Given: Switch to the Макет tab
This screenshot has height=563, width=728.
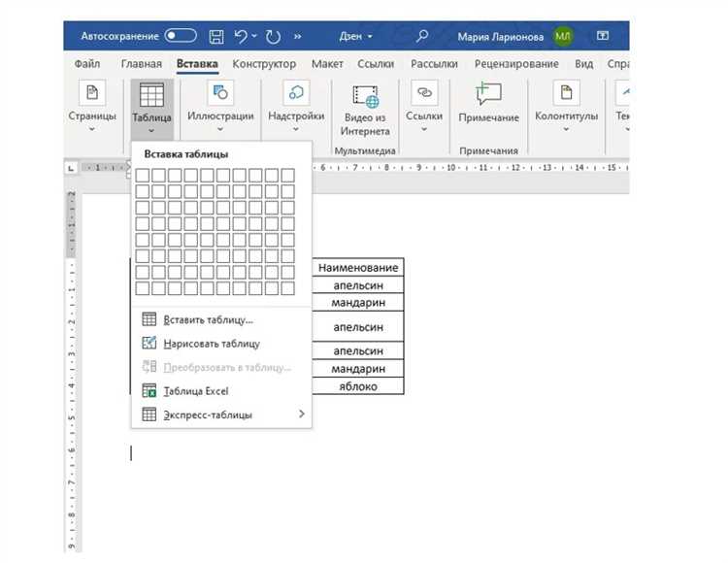Looking at the screenshot, I should pyautogui.click(x=327, y=64).
